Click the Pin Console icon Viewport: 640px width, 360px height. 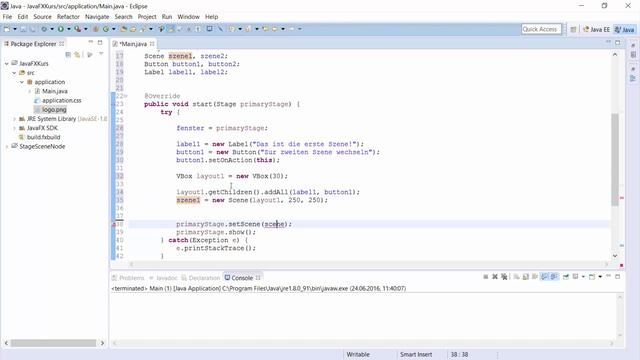coord(566,277)
